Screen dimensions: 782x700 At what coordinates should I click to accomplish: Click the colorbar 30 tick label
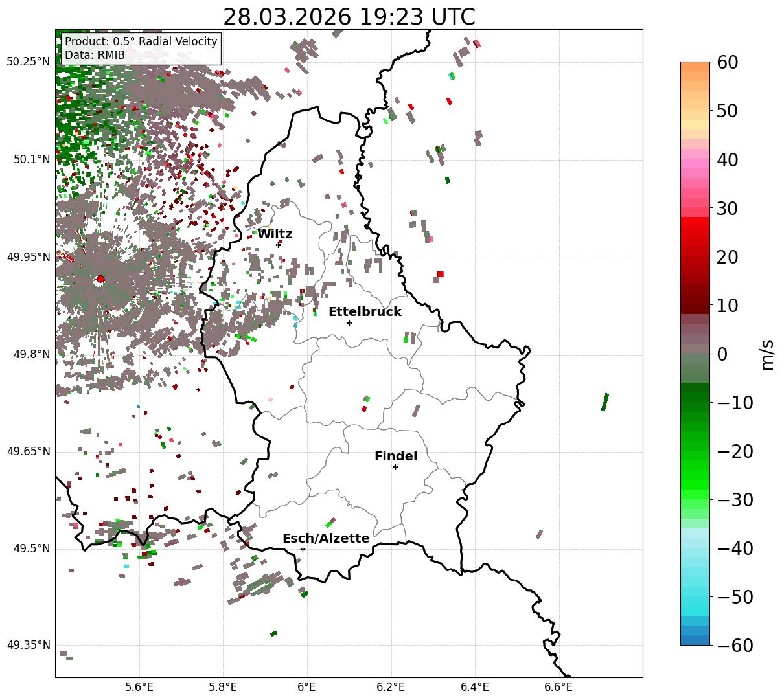726,208
